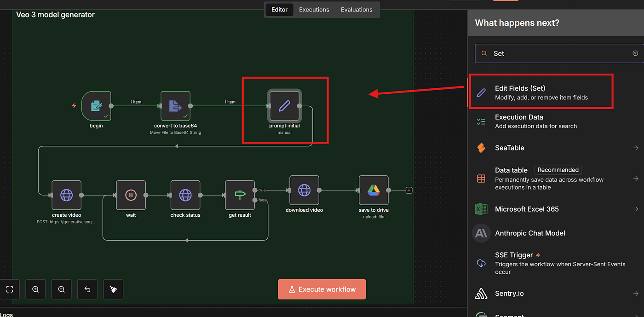Zoom in on the canvas
Image resolution: width=644 pixels, height=317 pixels.
(35, 289)
